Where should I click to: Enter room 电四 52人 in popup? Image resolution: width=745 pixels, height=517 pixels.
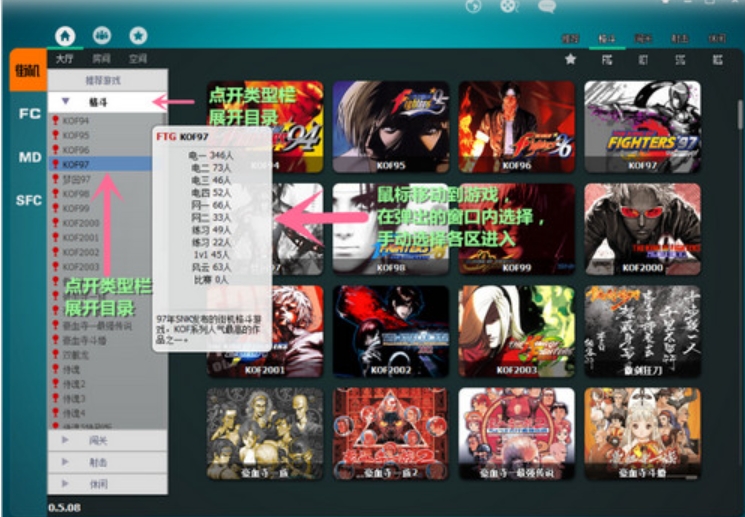point(211,192)
